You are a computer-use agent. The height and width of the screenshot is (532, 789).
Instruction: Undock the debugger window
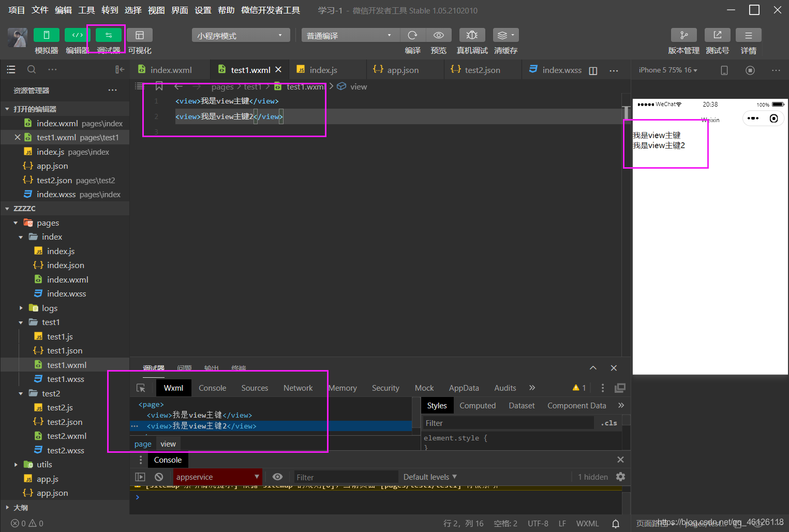[x=620, y=388]
